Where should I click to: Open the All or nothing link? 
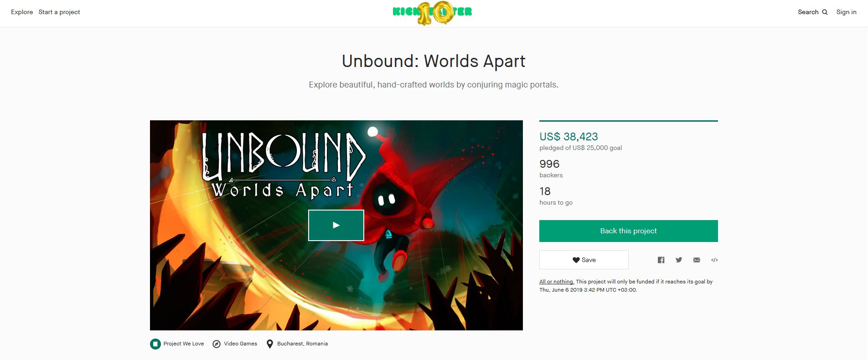click(x=557, y=282)
